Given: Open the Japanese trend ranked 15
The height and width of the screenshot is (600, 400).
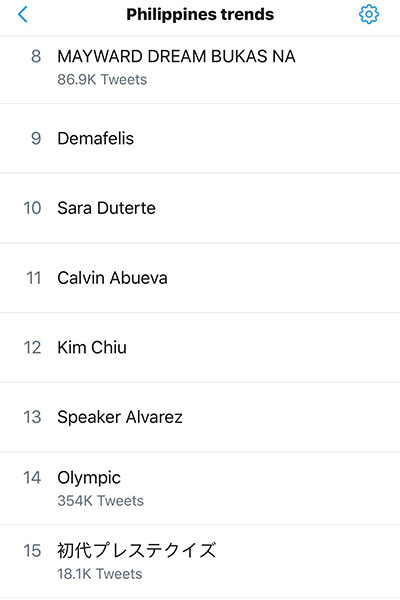Looking at the screenshot, I should (200, 561).
